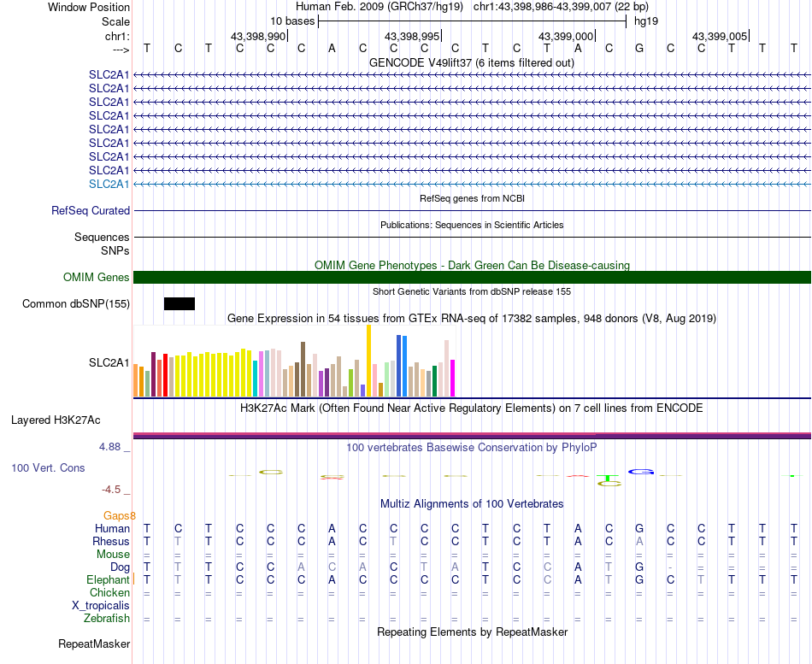The width and height of the screenshot is (812, 664).
Task: Click the tallest gold bar in GTEx expression chart
Action: [x=368, y=361]
